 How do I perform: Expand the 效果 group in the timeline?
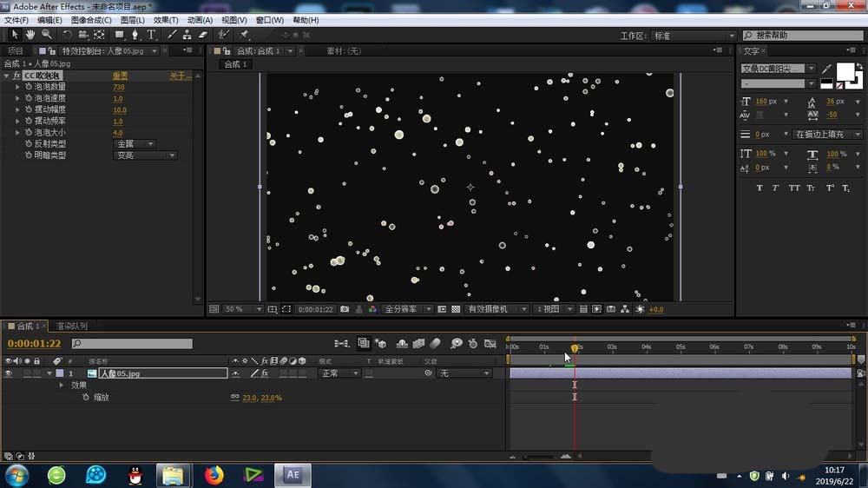tap(62, 385)
